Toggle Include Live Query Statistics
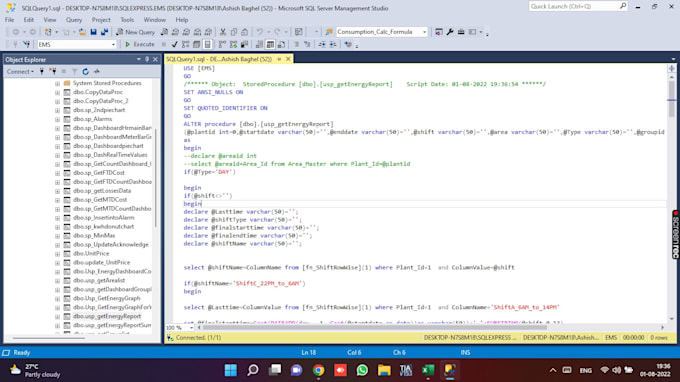 233,44
